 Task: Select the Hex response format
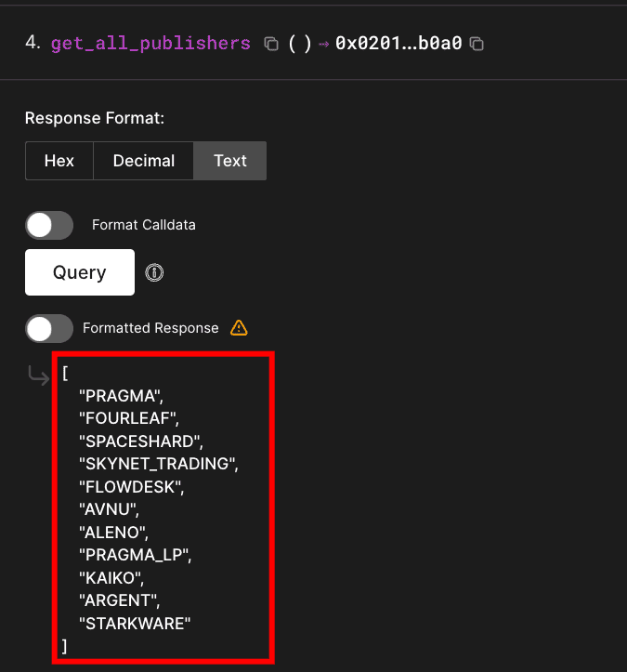click(59, 161)
